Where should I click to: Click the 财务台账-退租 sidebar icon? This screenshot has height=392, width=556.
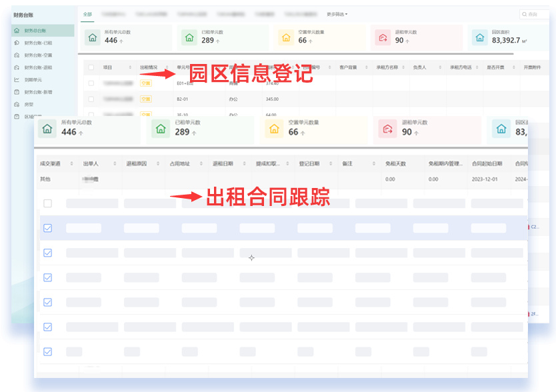(17, 67)
